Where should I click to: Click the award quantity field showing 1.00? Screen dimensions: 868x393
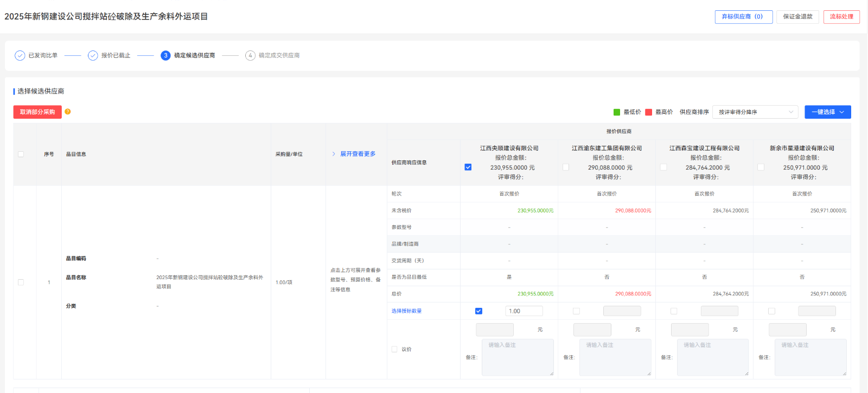tap(524, 311)
